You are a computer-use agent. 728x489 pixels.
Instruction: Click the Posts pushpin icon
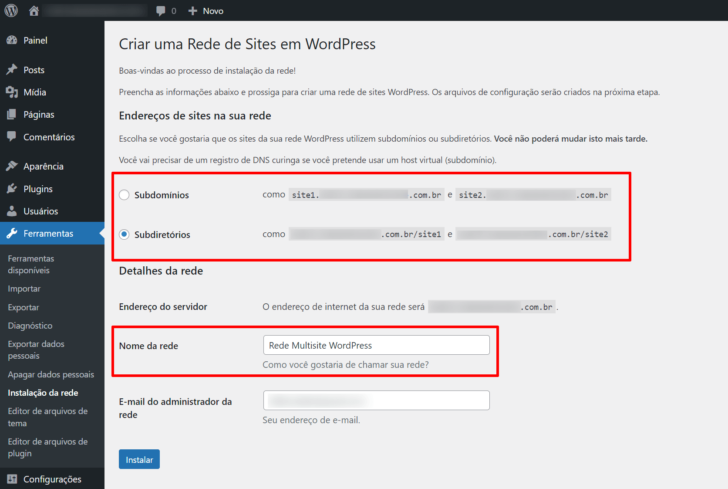12,70
